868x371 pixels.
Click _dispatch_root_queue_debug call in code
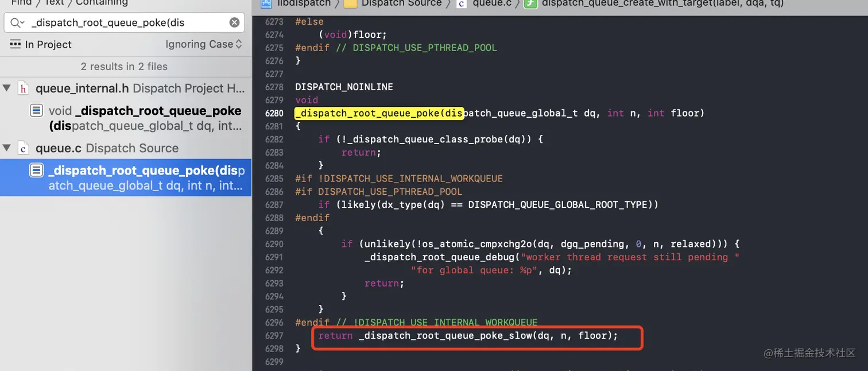coord(439,257)
